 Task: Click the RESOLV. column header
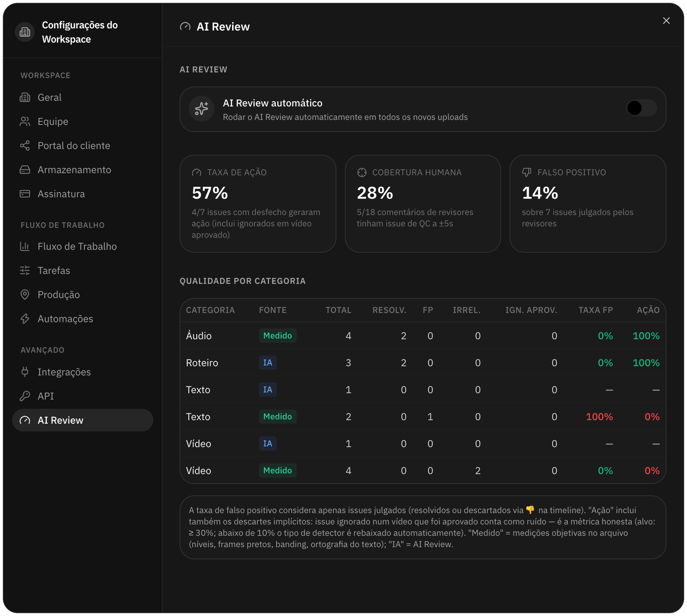tap(389, 310)
